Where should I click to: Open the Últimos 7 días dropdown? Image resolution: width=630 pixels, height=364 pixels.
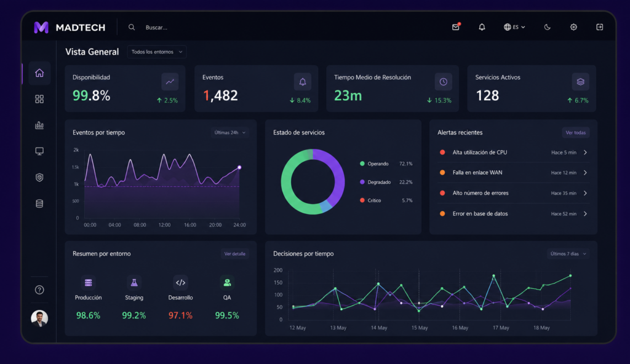568,253
